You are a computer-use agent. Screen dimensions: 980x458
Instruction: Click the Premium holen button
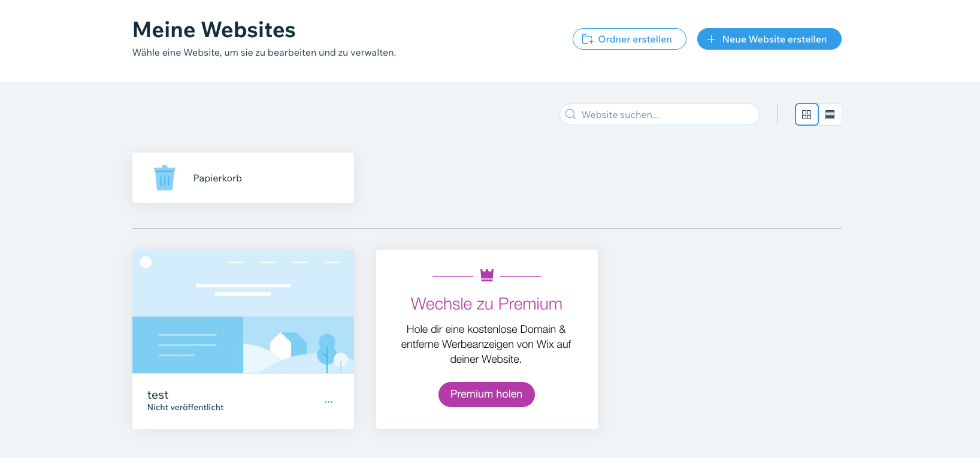(x=486, y=394)
